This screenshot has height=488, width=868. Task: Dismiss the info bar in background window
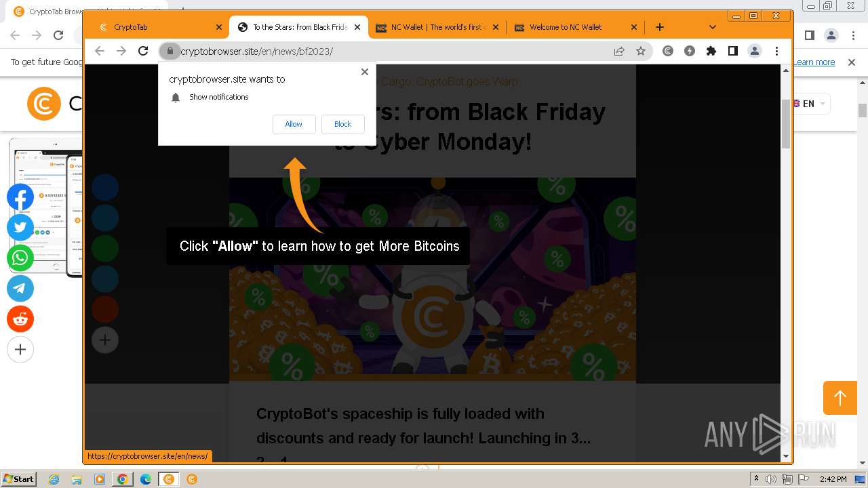[852, 62]
